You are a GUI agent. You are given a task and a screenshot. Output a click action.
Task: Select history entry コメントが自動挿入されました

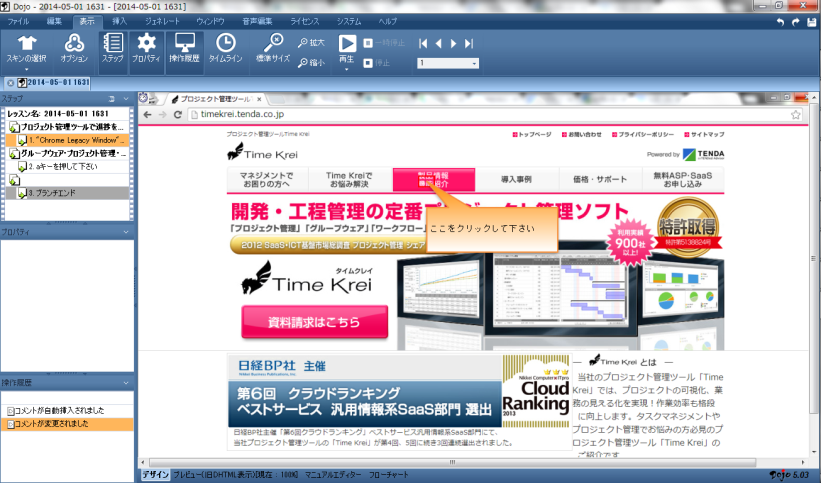(x=67, y=411)
